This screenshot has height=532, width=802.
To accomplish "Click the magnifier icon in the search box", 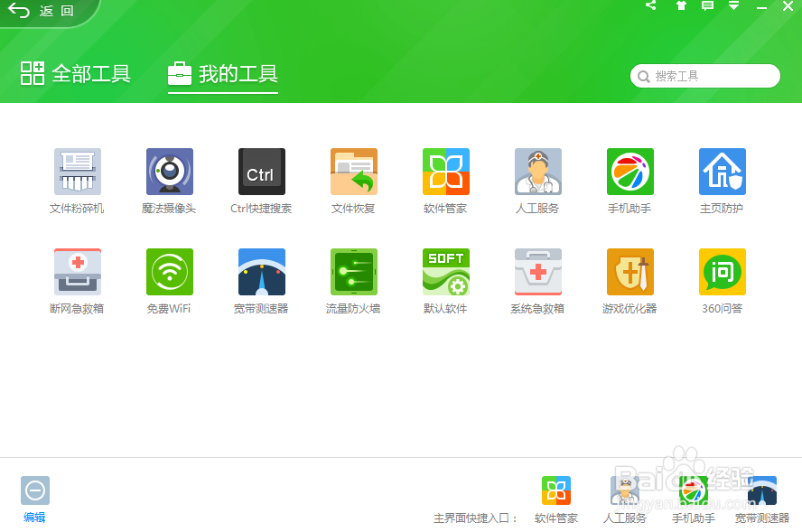I will click(x=643, y=76).
